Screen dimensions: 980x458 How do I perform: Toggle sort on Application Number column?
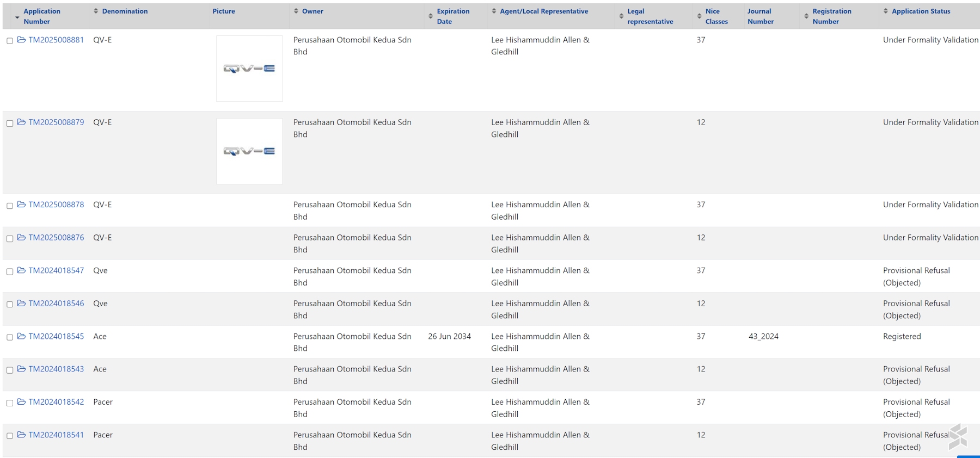17,17
